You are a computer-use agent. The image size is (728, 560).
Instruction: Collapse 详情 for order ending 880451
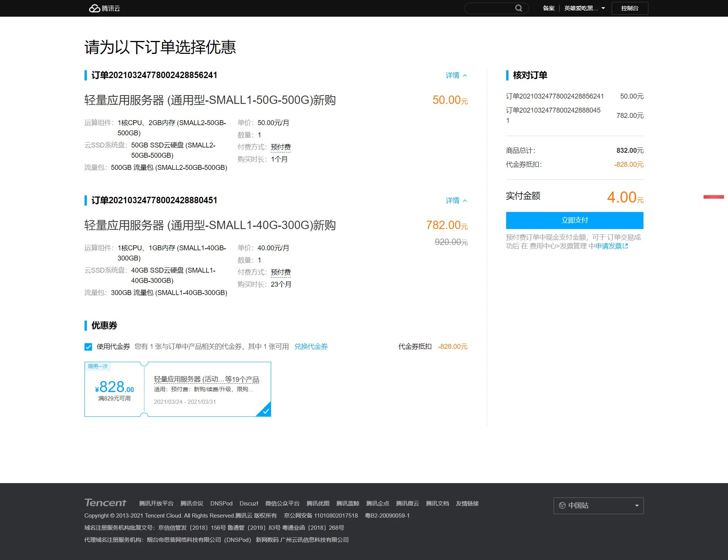pos(456,201)
